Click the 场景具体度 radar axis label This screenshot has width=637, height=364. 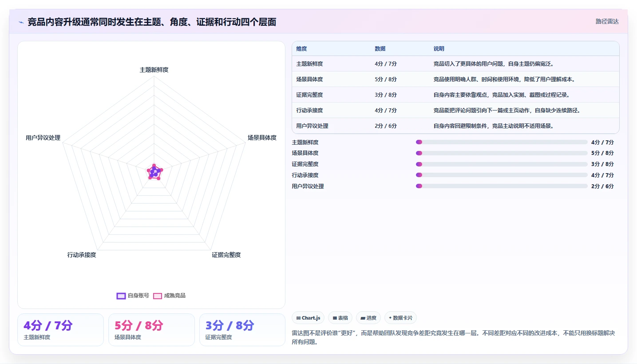coord(262,138)
